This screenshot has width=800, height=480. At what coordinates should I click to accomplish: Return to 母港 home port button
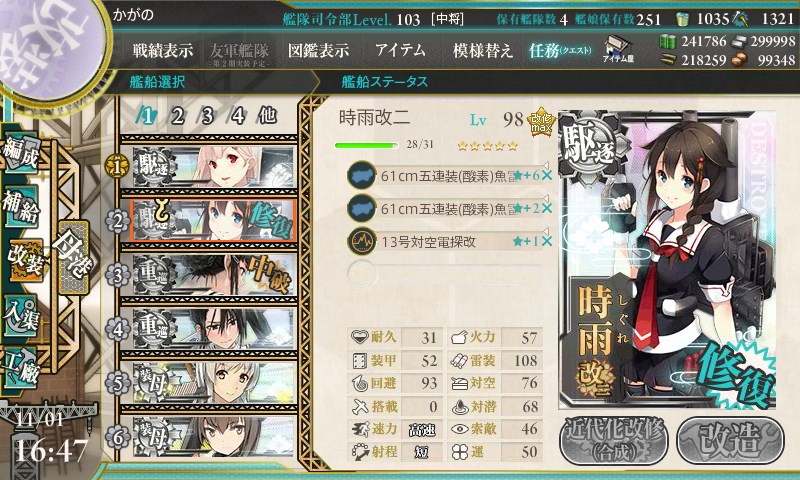(x=73, y=257)
